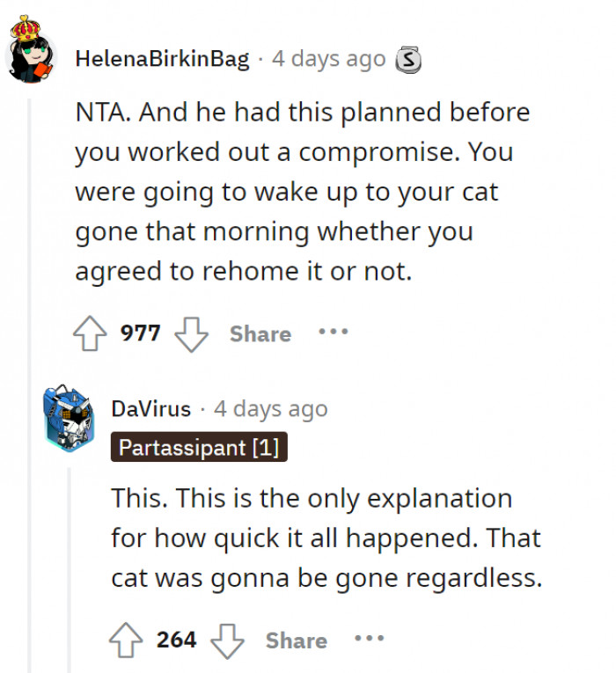The image size is (616, 673).
Task: Open more options on HelenaBirkinBag's comment
Action: 334,333
